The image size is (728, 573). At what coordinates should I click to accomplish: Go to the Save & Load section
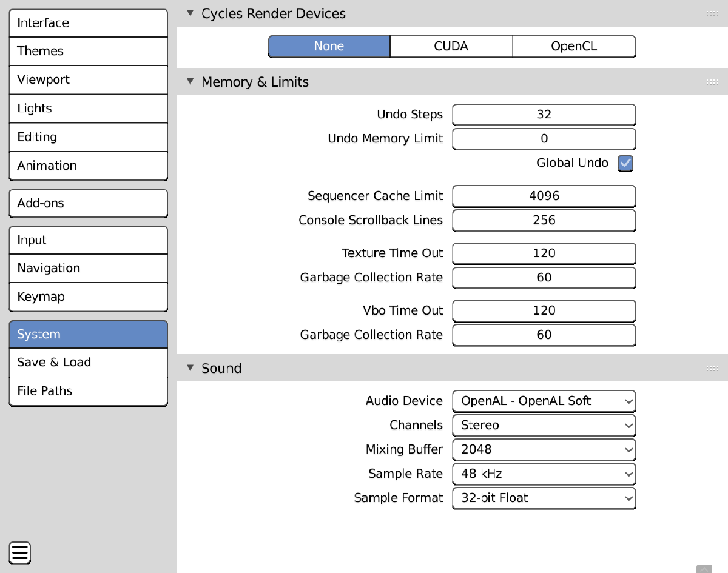pos(88,362)
